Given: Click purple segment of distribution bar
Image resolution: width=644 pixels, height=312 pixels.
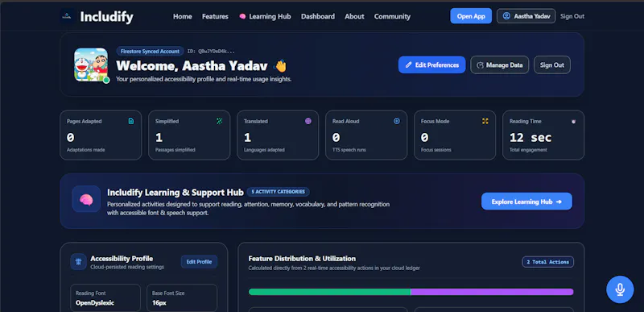Looking at the screenshot, I should click(492, 292).
